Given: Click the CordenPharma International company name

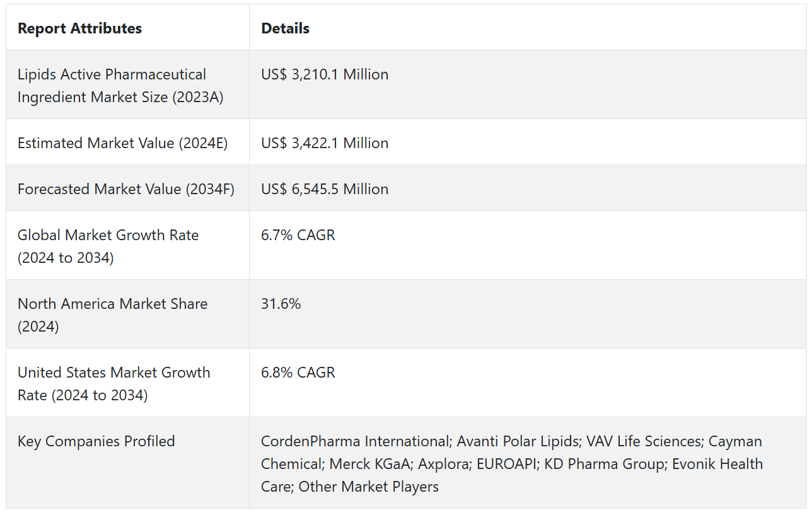Looking at the screenshot, I should pos(354,441).
